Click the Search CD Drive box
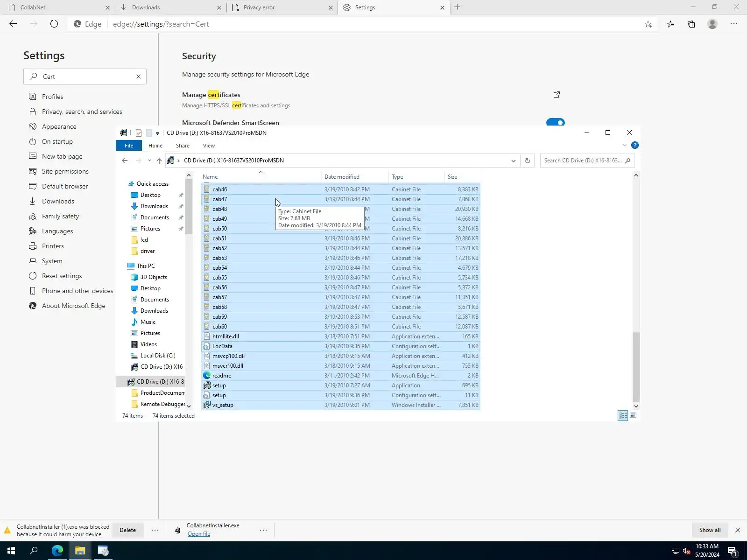Screen dimensions: 747x560 point(587,161)
